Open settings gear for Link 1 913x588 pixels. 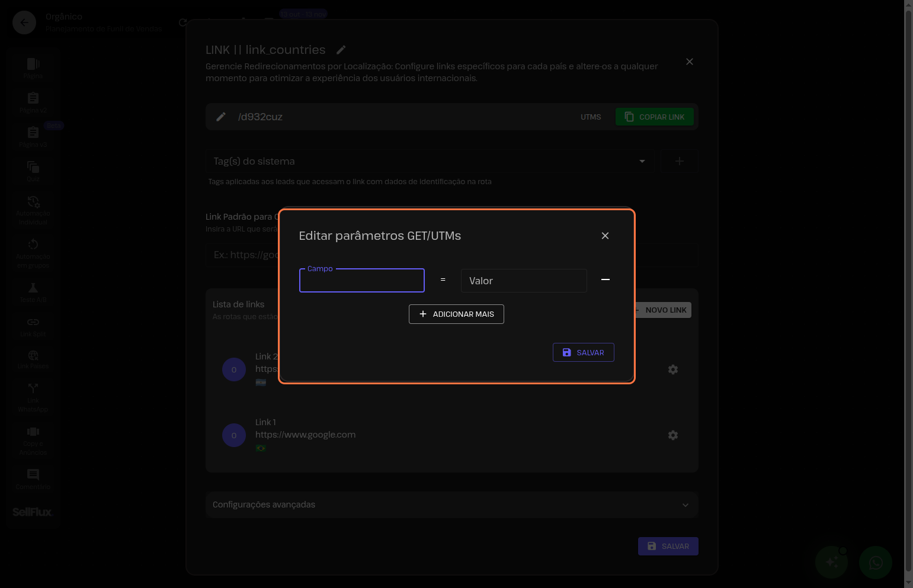[x=672, y=435]
